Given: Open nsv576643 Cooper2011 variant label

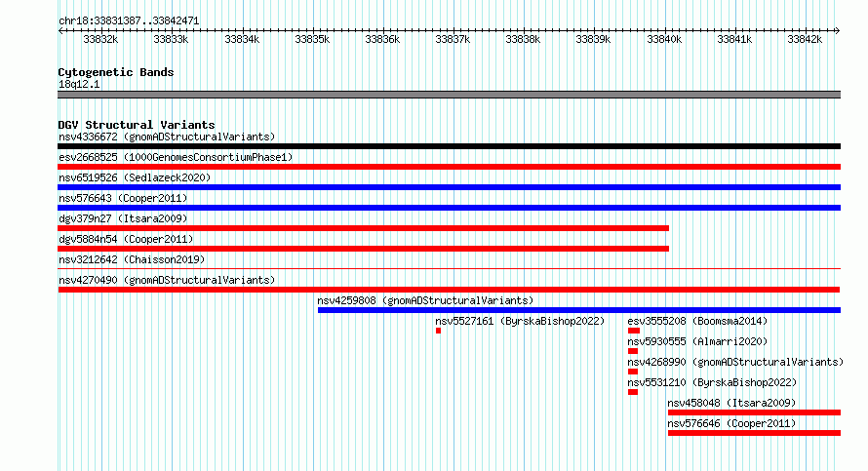Looking at the screenshot, I should click(123, 198).
